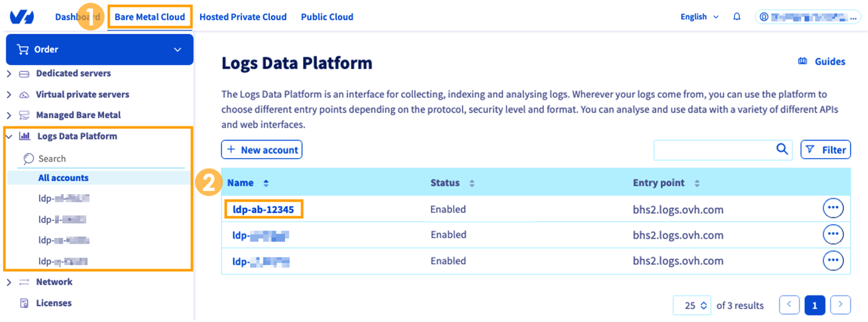The width and height of the screenshot is (868, 322).
Task: Select page 1 in pagination
Action: (x=815, y=305)
